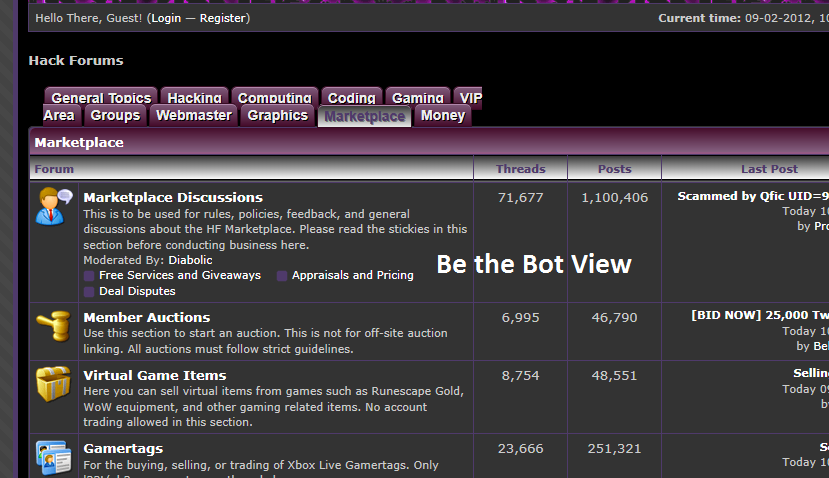Click the Marketplace category header
Image resolution: width=829 pixels, height=478 pixels.
click(79, 142)
